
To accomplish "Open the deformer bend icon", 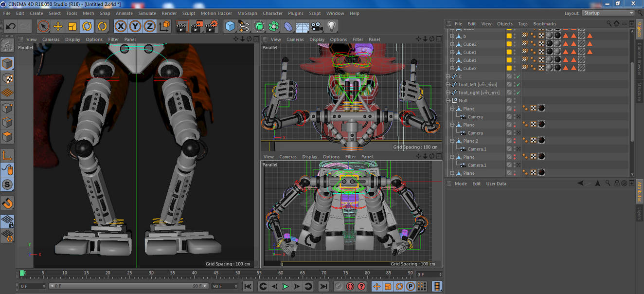I will pyautogui.click(x=288, y=26).
